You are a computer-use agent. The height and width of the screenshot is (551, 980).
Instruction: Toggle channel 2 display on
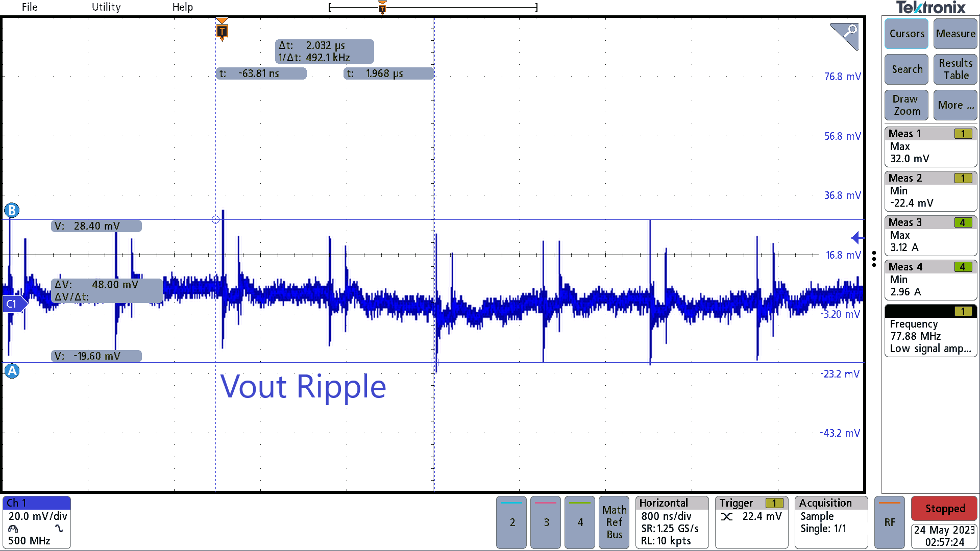pyautogui.click(x=511, y=522)
